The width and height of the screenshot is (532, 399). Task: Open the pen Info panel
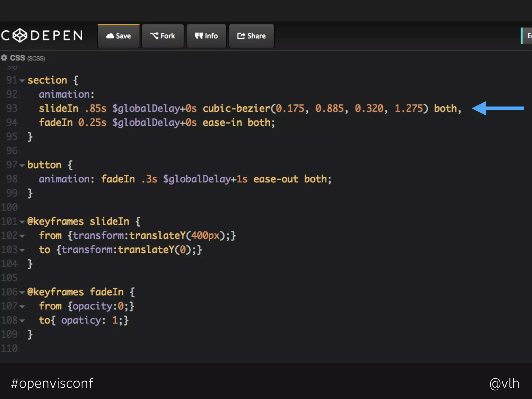206,36
